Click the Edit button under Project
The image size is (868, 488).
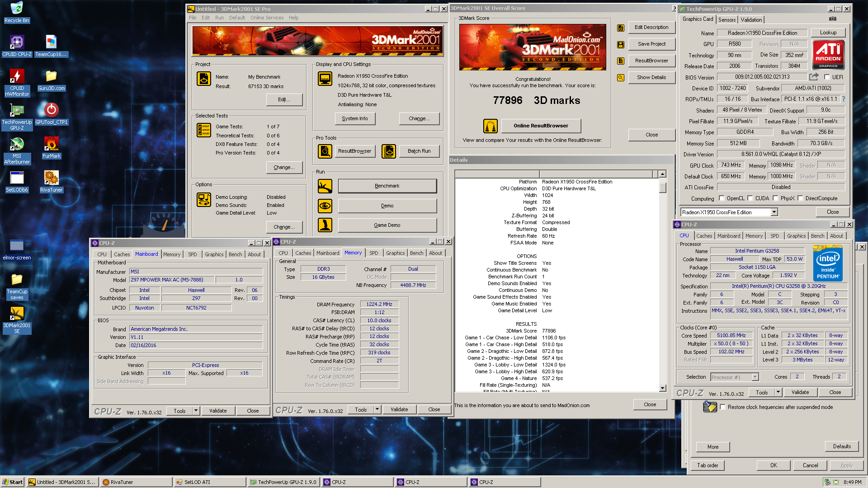(x=284, y=100)
